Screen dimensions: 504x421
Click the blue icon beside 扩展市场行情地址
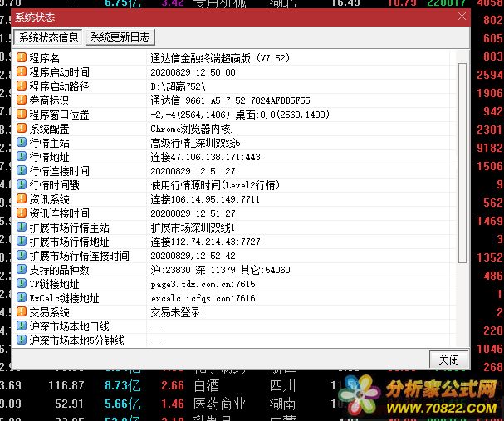(x=22, y=241)
